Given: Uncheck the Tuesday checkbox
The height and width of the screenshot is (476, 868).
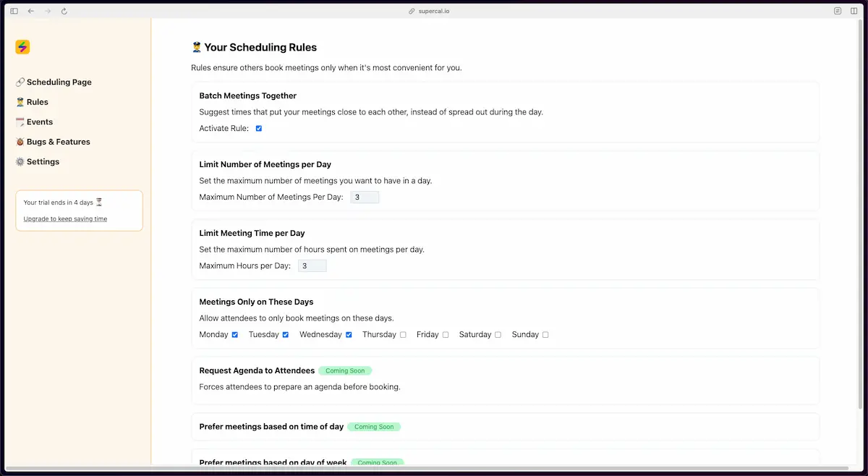Looking at the screenshot, I should point(286,335).
